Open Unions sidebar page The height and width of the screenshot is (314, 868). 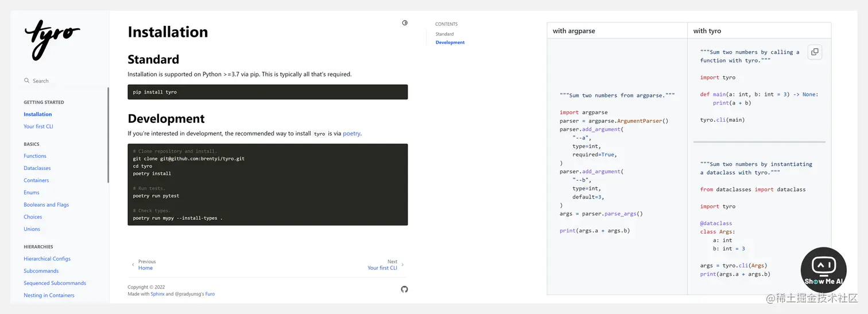(x=32, y=229)
